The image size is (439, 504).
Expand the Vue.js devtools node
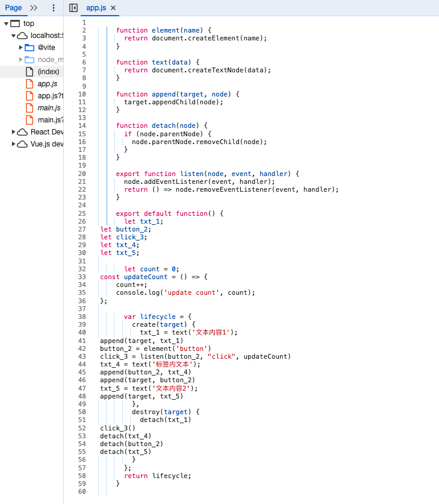[13, 144]
